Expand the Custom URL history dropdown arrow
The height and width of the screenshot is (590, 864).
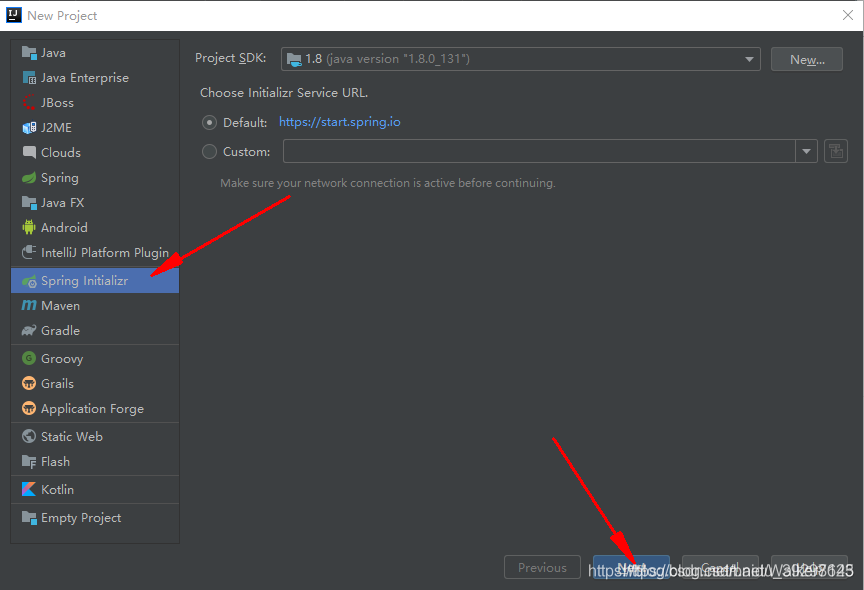coord(806,151)
